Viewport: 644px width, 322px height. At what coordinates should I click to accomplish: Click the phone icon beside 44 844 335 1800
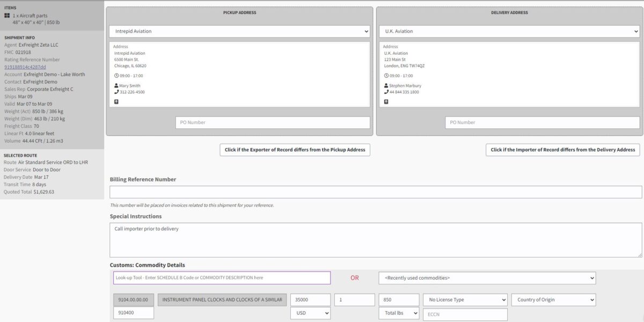click(x=386, y=92)
